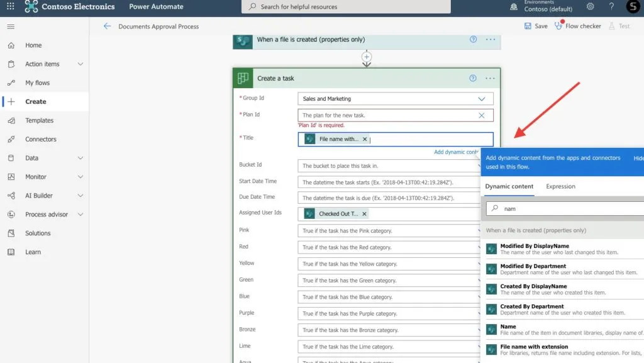
Task: Open the app launcher waffle icon
Action: (x=11, y=6)
